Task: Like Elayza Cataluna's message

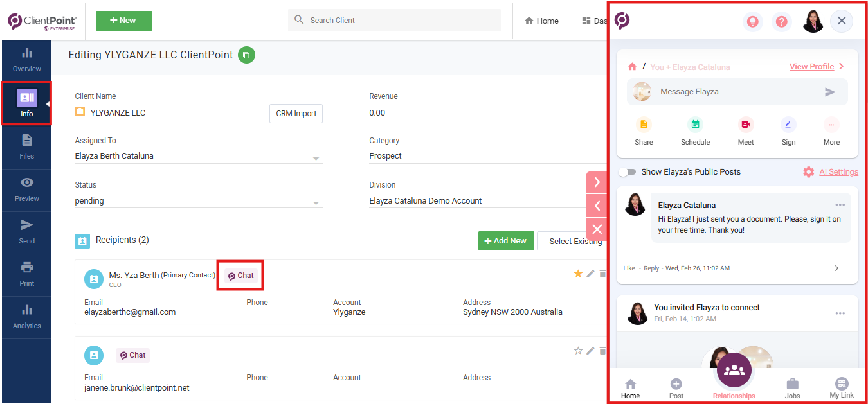Action: click(x=629, y=268)
